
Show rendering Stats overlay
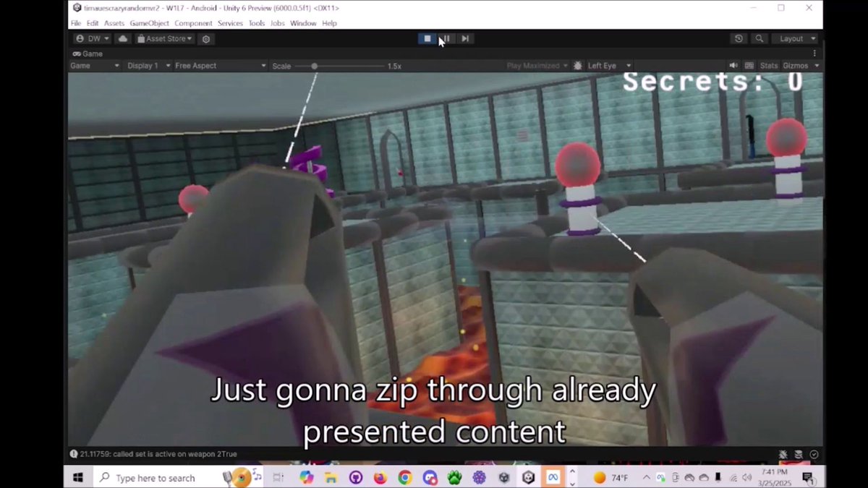point(768,65)
